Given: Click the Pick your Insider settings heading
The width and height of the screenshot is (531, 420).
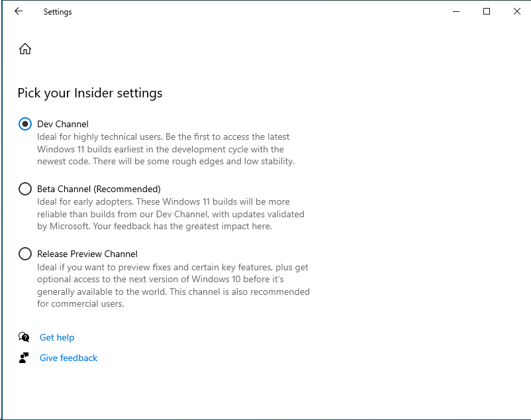Looking at the screenshot, I should (x=90, y=93).
